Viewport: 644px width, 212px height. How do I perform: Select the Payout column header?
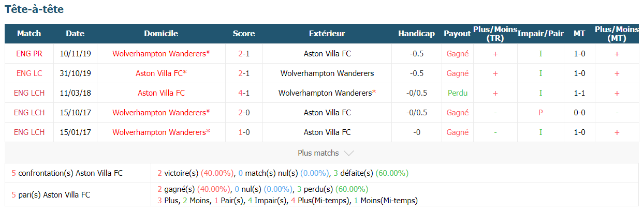click(457, 34)
